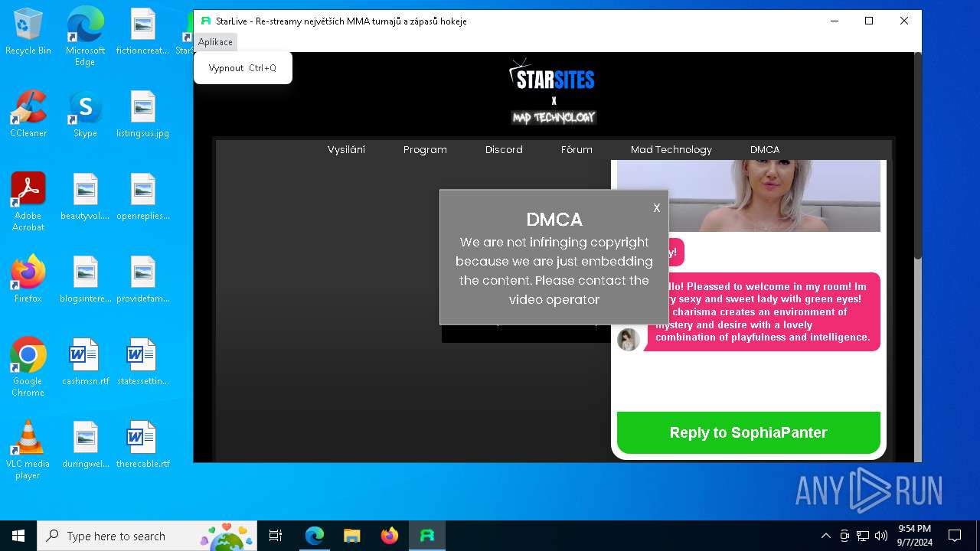Open the Fórum navigation link
This screenshot has width=980, height=551.
click(x=577, y=149)
